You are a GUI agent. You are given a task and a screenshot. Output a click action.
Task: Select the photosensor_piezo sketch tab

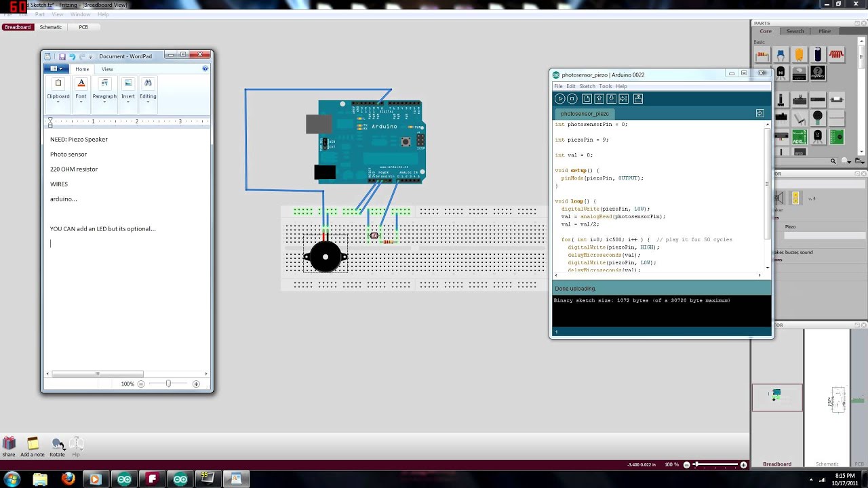pos(585,114)
